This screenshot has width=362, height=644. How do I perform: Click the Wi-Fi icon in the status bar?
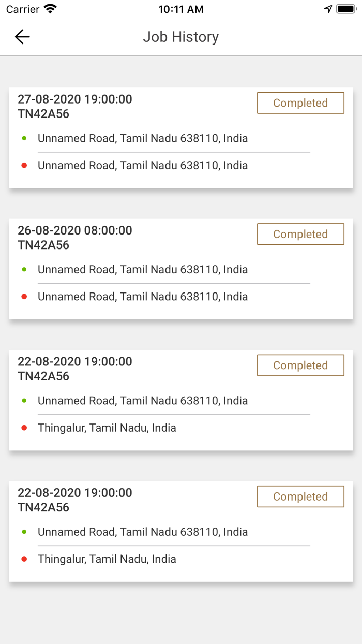click(x=50, y=9)
